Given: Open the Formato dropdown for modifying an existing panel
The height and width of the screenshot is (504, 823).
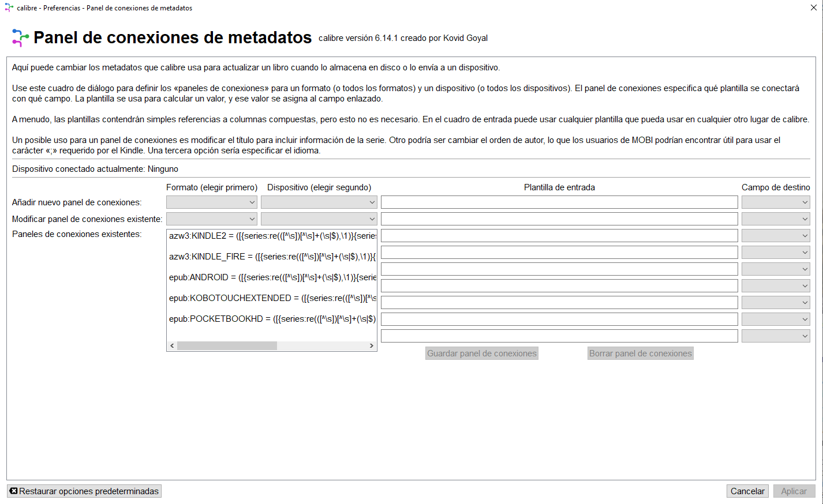Looking at the screenshot, I should pos(212,219).
